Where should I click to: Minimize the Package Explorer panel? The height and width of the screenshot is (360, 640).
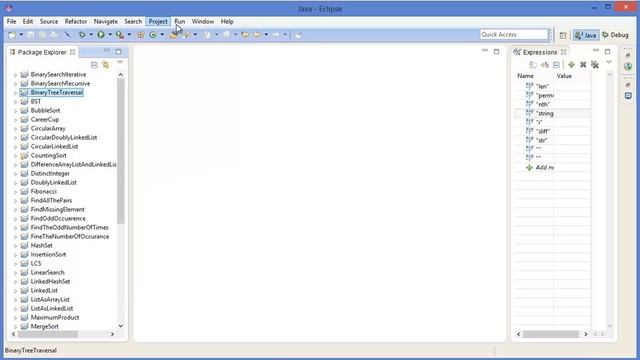(x=107, y=51)
